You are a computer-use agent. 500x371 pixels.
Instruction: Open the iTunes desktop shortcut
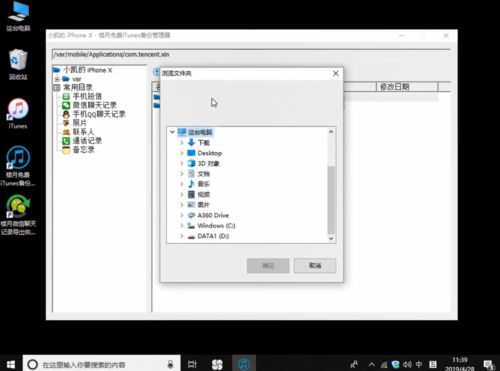coord(18,113)
